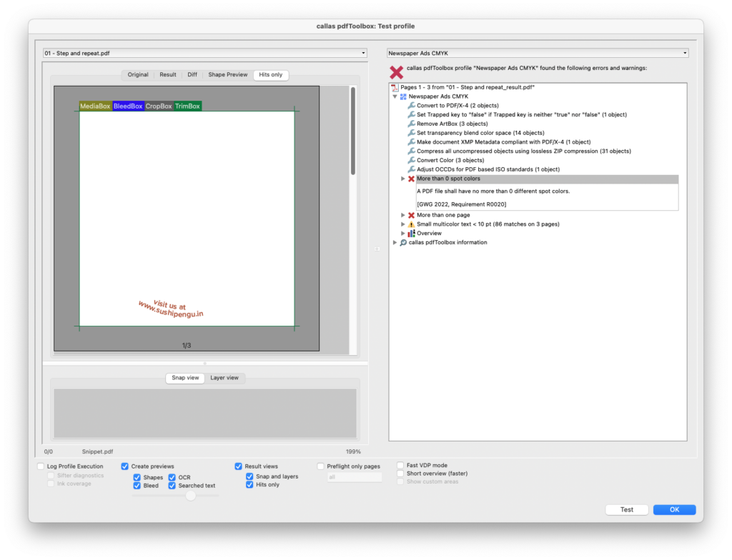This screenshot has height=560, width=732.
Task: Enable Log Profile Execution
Action: (x=41, y=466)
